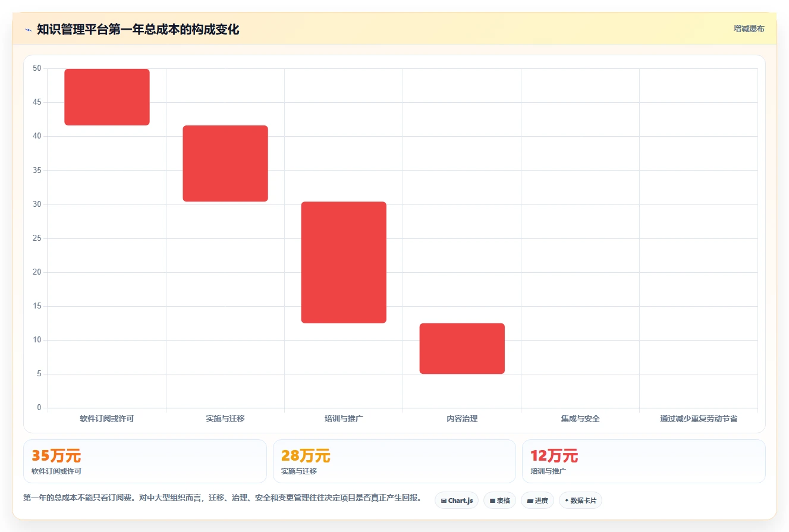Click y-axis tick value 10
The image size is (789, 532).
coord(37,340)
